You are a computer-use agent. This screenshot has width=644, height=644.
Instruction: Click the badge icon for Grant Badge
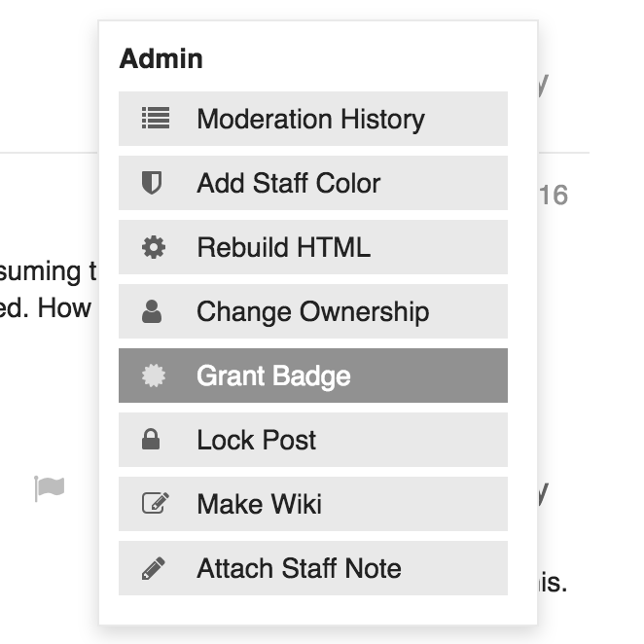coord(154,376)
